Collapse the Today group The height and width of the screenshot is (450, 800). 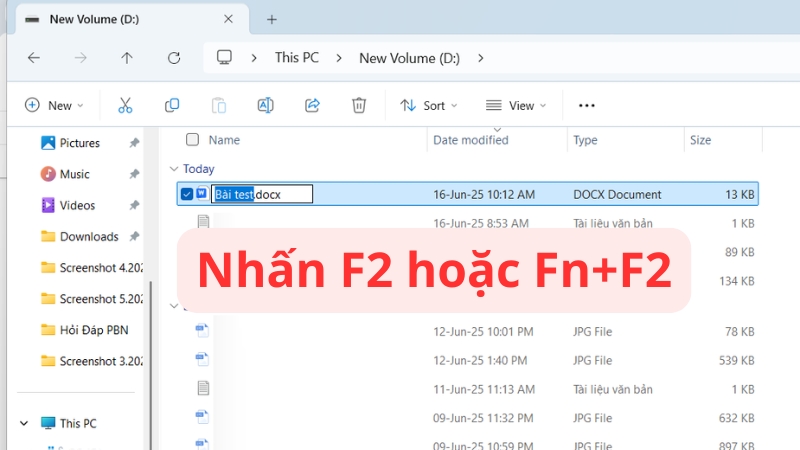click(174, 169)
